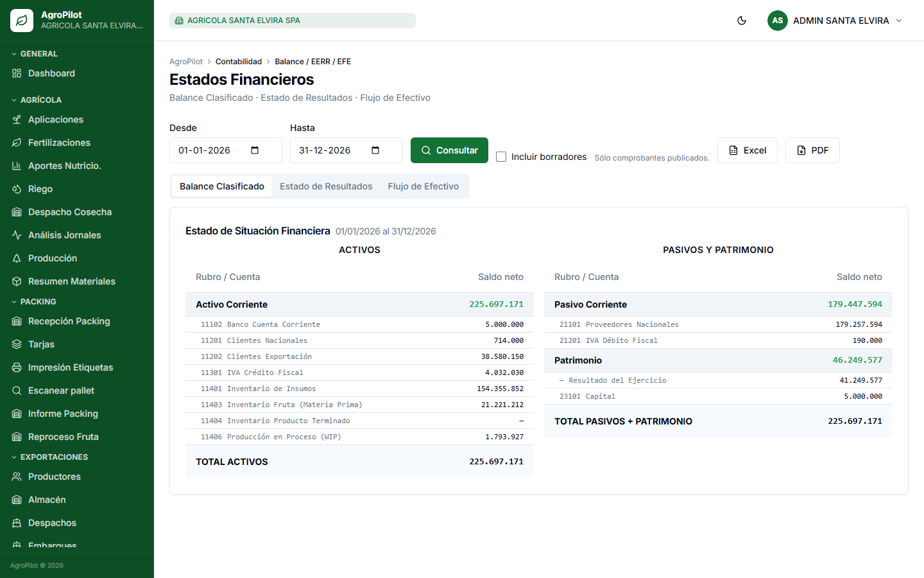Click the Desde date input field
924x578 pixels.
[x=226, y=150]
